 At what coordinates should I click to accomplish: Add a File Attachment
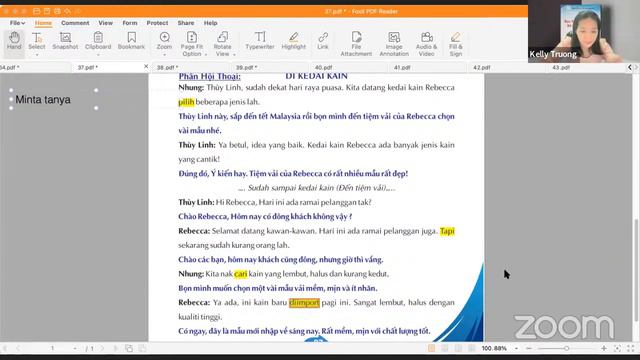click(356, 44)
